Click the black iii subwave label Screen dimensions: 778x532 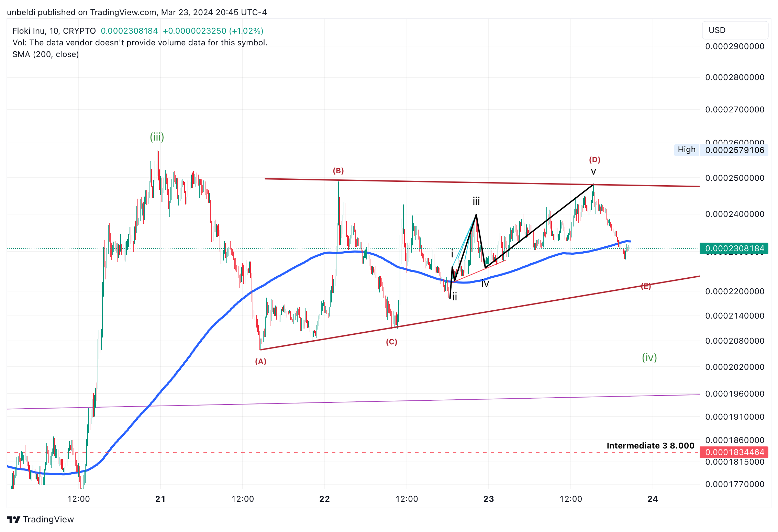(476, 201)
